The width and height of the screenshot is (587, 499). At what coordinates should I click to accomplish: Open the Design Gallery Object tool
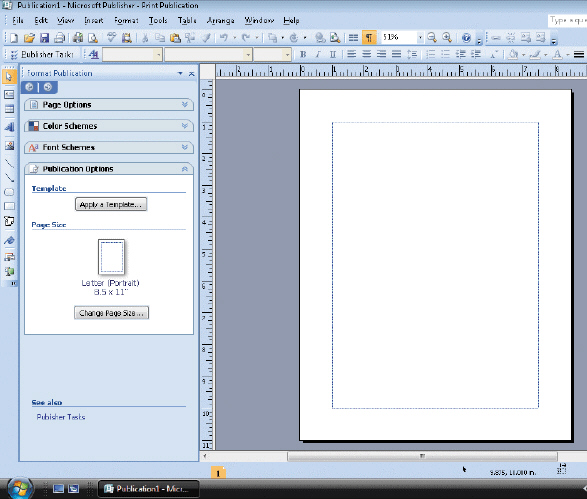click(x=9, y=257)
